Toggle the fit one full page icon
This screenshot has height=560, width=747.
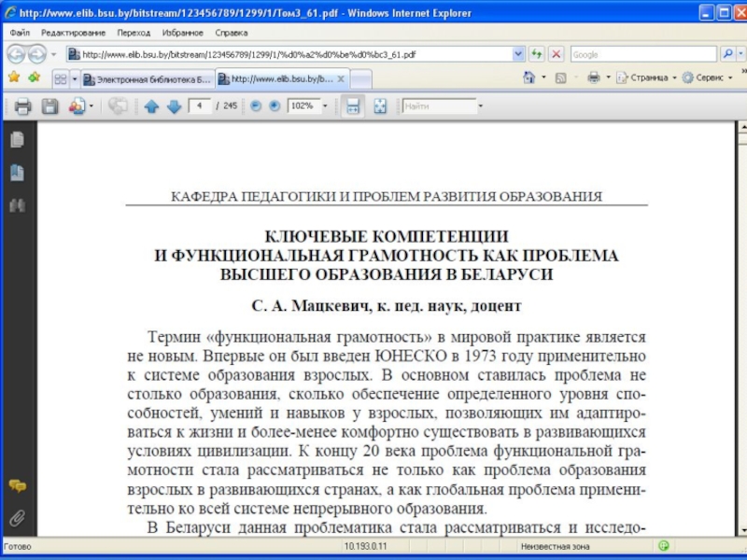[x=380, y=106]
